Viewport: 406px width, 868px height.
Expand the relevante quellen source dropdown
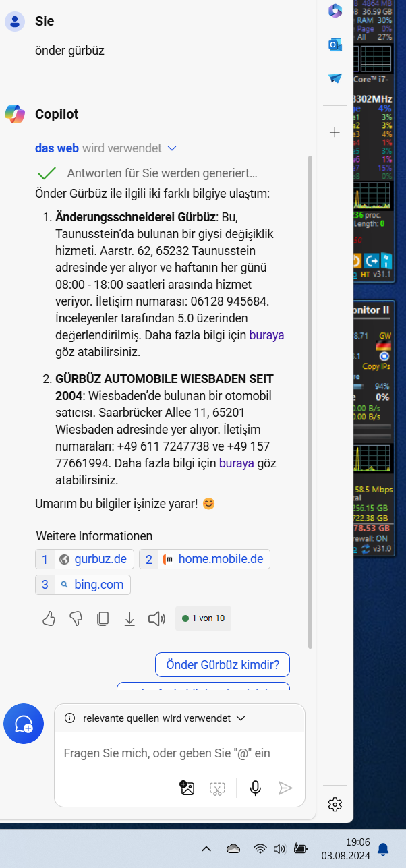[x=241, y=718]
